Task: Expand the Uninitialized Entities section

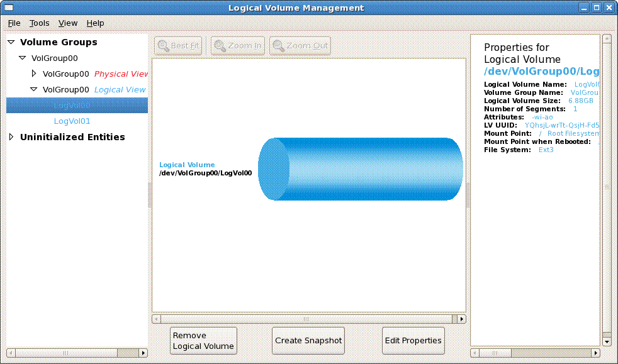Action: coord(11,137)
